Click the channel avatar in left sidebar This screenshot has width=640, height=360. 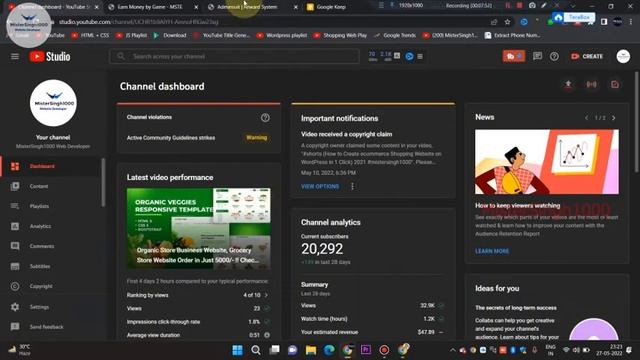coord(53,103)
